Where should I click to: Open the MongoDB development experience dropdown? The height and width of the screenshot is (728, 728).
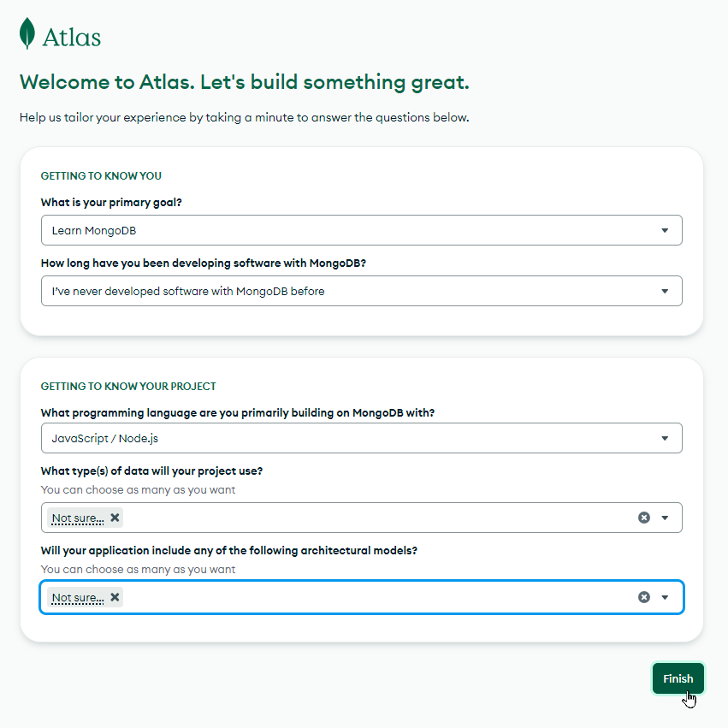click(x=362, y=291)
